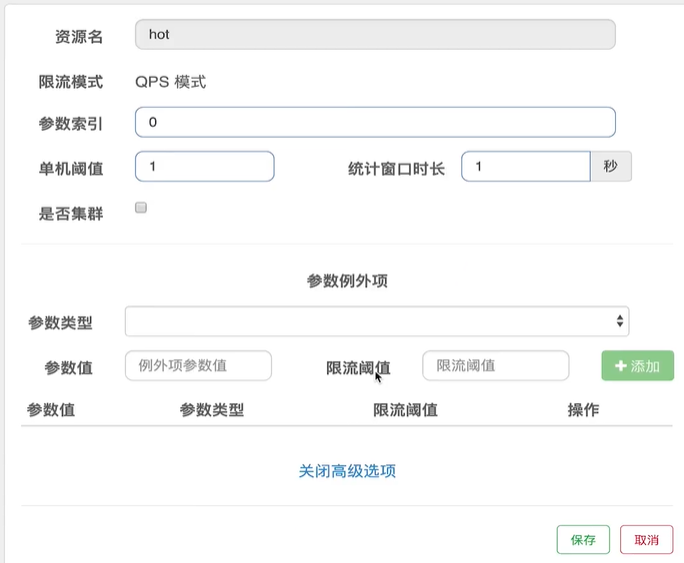Click the 是否集群 label
The image size is (684, 563).
pos(71,214)
